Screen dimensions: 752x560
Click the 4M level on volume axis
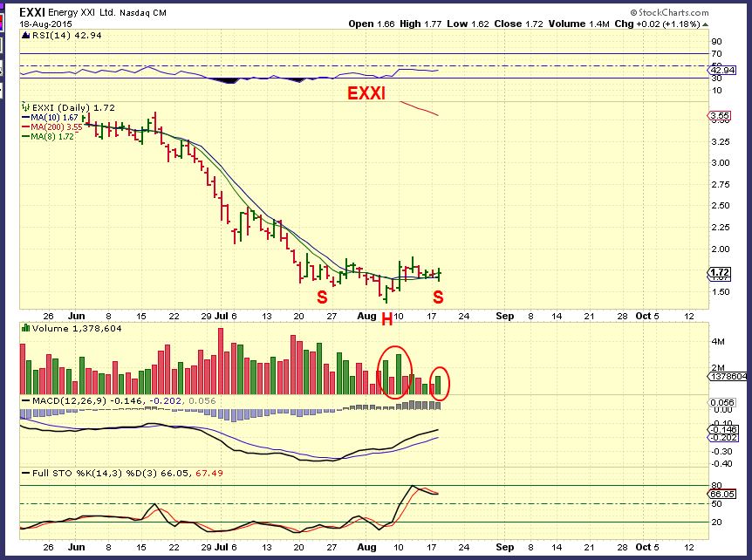[x=718, y=341]
